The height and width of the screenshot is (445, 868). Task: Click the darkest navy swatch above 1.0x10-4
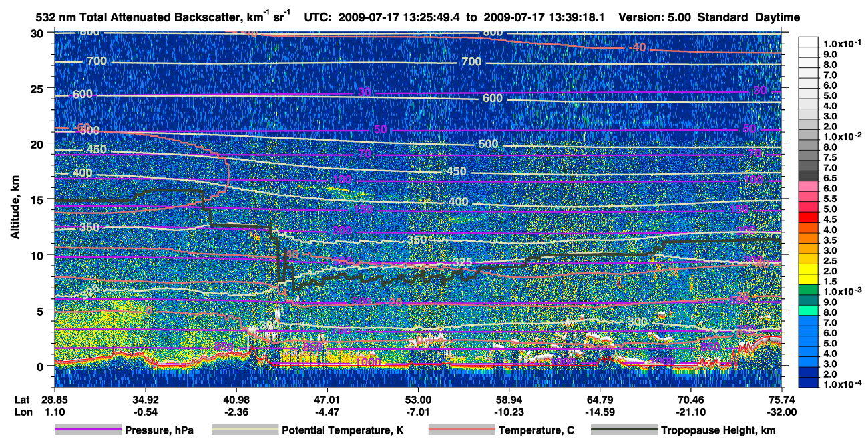pos(808,382)
